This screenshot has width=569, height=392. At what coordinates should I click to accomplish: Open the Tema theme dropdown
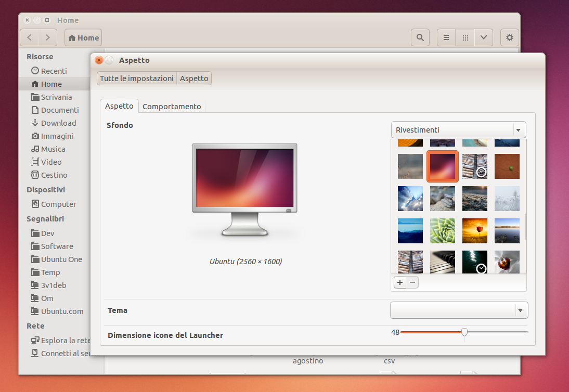pyautogui.click(x=459, y=310)
